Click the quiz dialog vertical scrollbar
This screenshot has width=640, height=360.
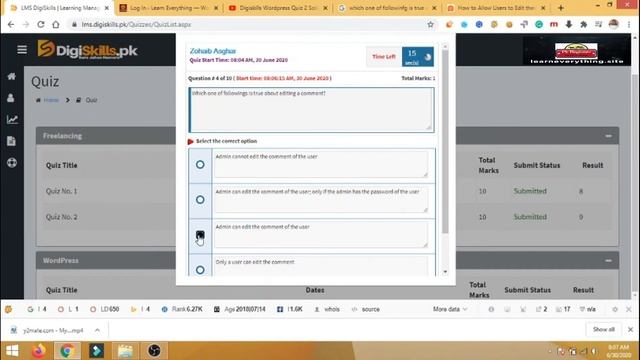[445, 143]
